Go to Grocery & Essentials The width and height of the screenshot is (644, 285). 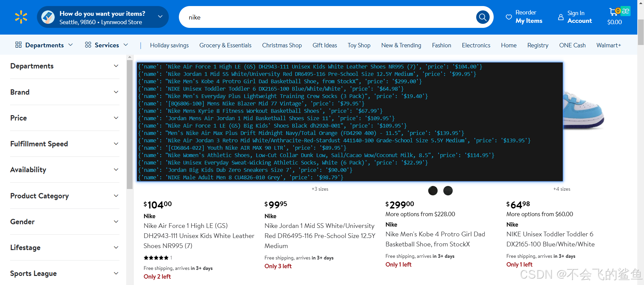(225, 45)
